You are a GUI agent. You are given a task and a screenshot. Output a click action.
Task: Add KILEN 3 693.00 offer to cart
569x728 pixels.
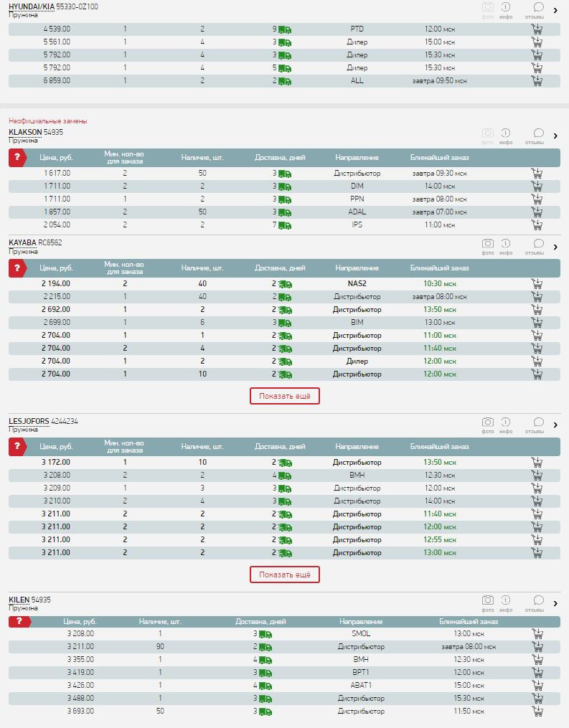[537, 712]
